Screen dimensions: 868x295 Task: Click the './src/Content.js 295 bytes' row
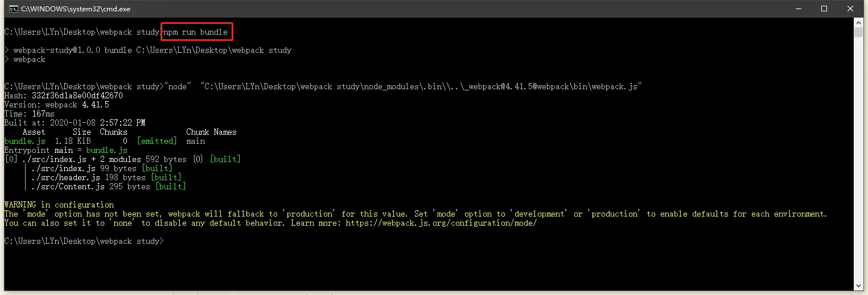109,186
